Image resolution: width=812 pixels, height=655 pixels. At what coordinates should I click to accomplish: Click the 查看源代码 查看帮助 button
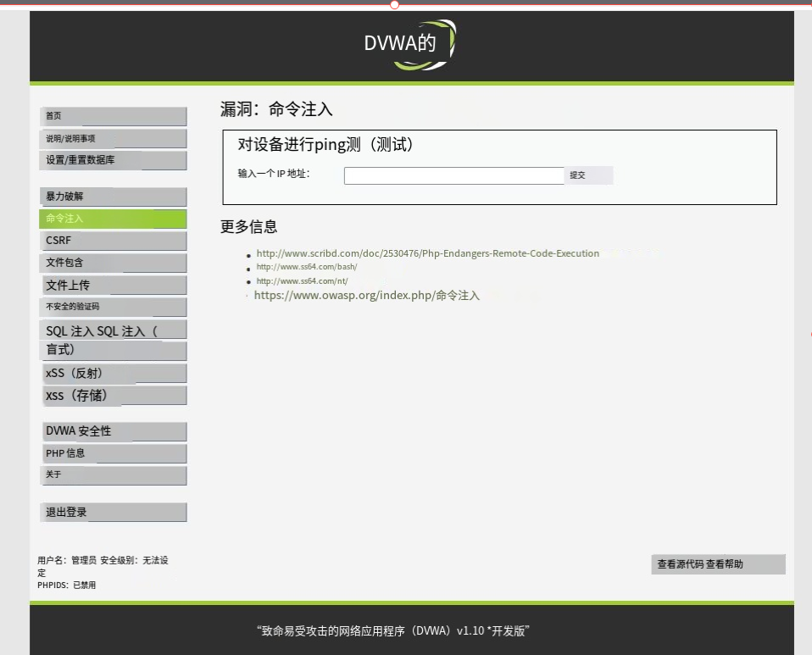tap(718, 564)
